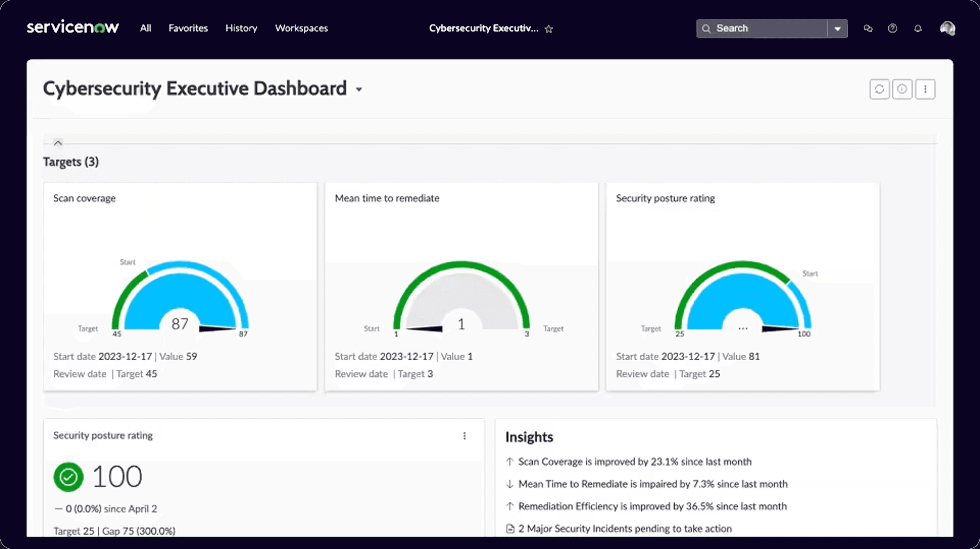Image resolution: width=980 pixels, height=549 pixels.
Task: Switch to the Workspaces tab
Action: (x=301, y=28)
